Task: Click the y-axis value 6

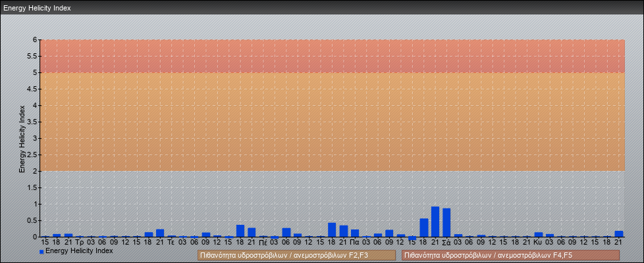Action: pyautogui.click(x=36, y=40)
